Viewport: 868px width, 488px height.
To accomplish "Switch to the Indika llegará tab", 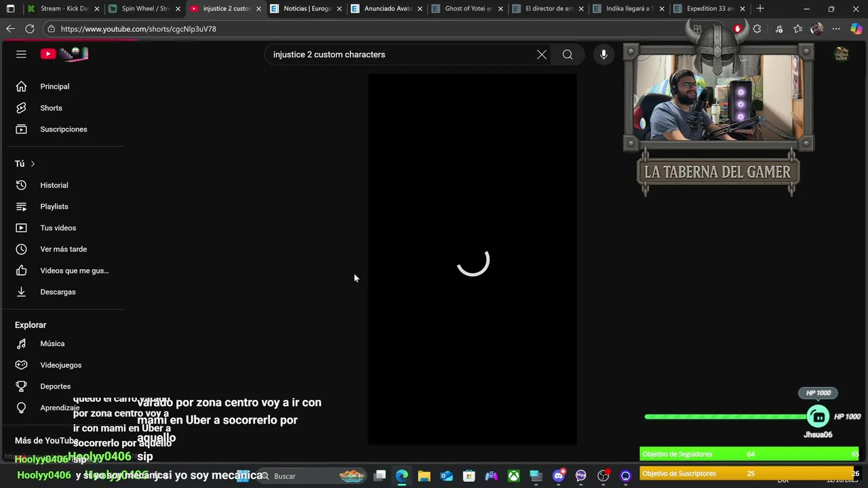I will pos(629,9).
